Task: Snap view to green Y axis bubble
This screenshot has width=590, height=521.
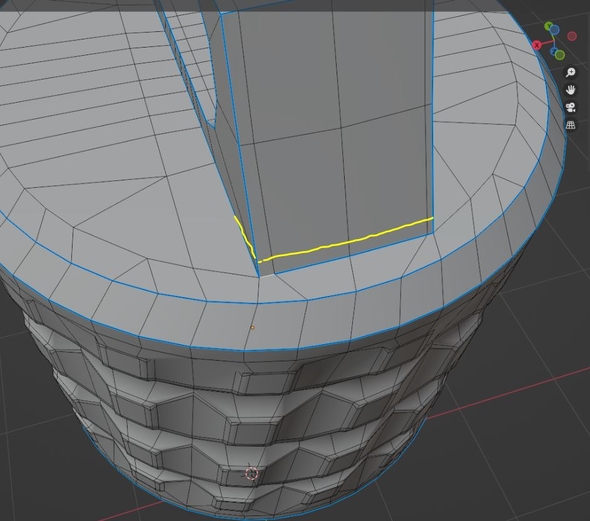Action: (549, 26)
